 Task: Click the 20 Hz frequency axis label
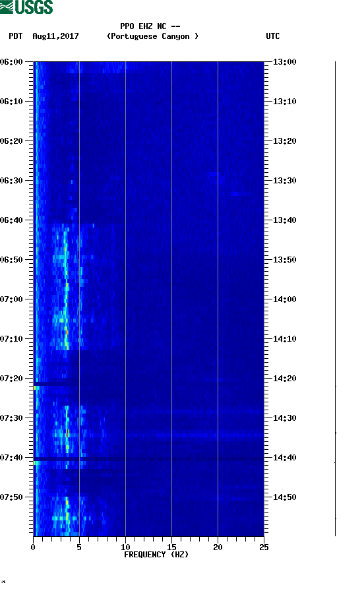(218, 547)
